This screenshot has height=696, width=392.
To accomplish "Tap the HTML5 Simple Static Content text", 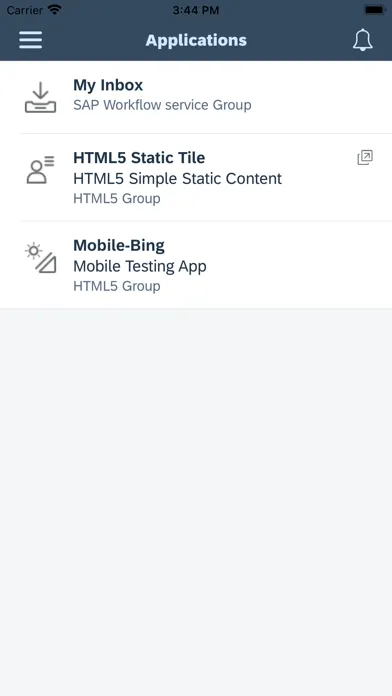I will tap(178, 178).
